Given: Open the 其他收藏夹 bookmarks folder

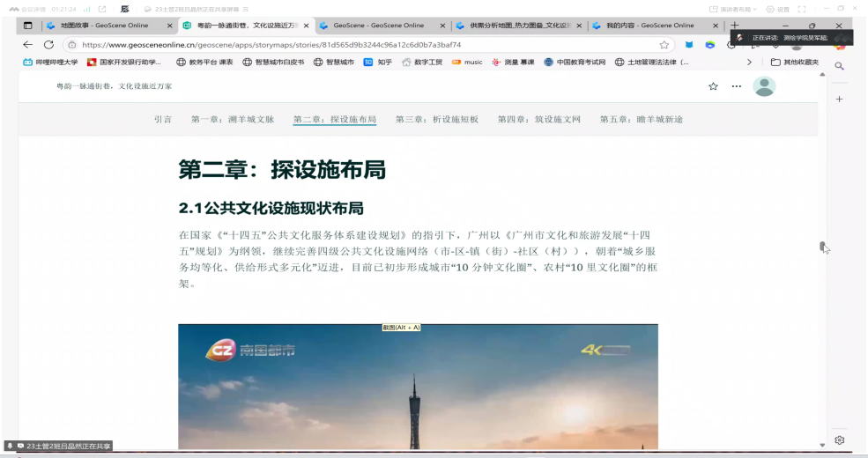Looking at the screenshot, I should point(795,63).
